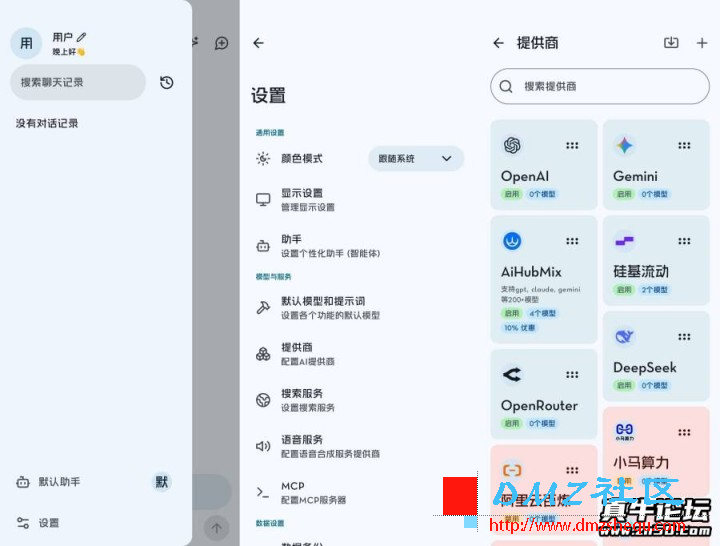The image size is (720, 546).
Task: Click the drag handle on Gemini card
Action: pos(684,145)
